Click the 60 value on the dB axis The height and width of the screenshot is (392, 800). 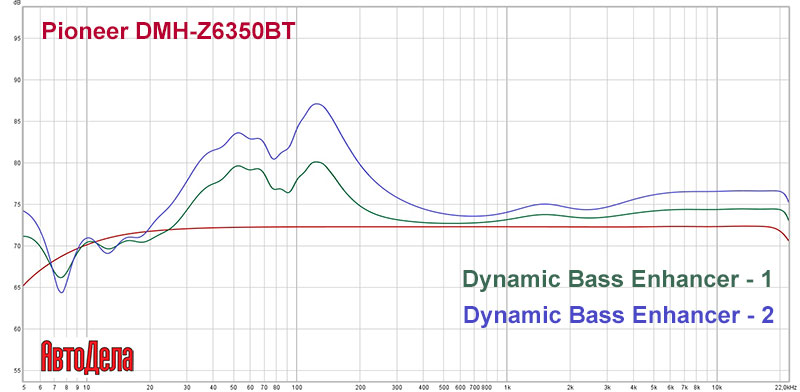coord(17,329)
